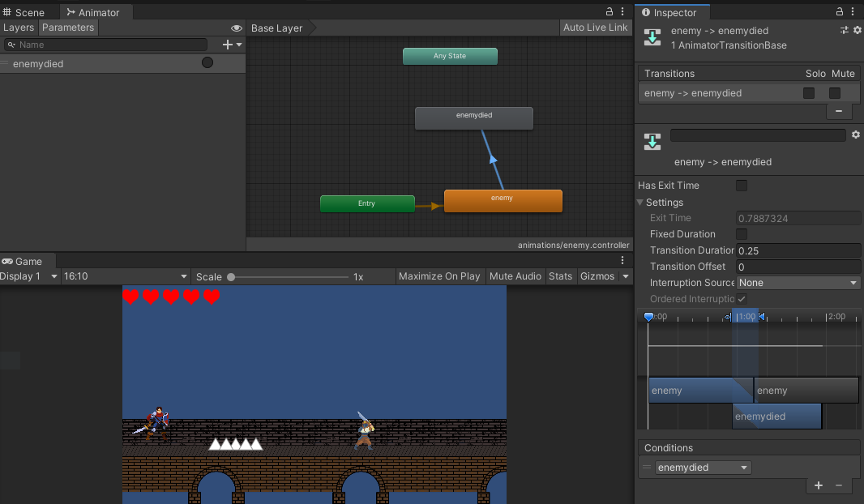Viewport: 864px width, 504px height.
Task: Select the Animator tab
Action: [92, 12]
